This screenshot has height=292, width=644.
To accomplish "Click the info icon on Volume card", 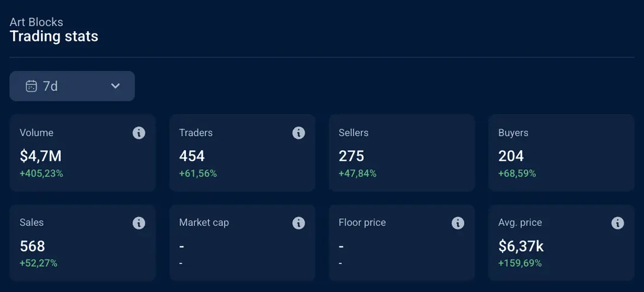I will click(139, 133).
